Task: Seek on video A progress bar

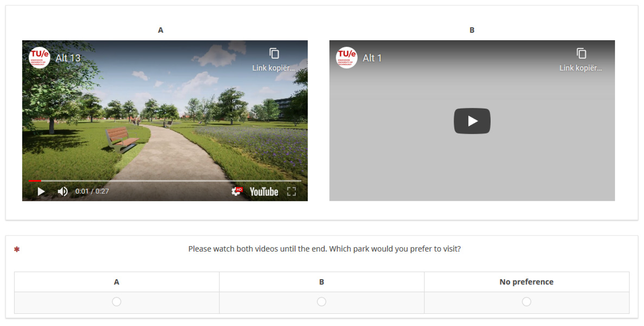Action: click(x=165, y=181)
